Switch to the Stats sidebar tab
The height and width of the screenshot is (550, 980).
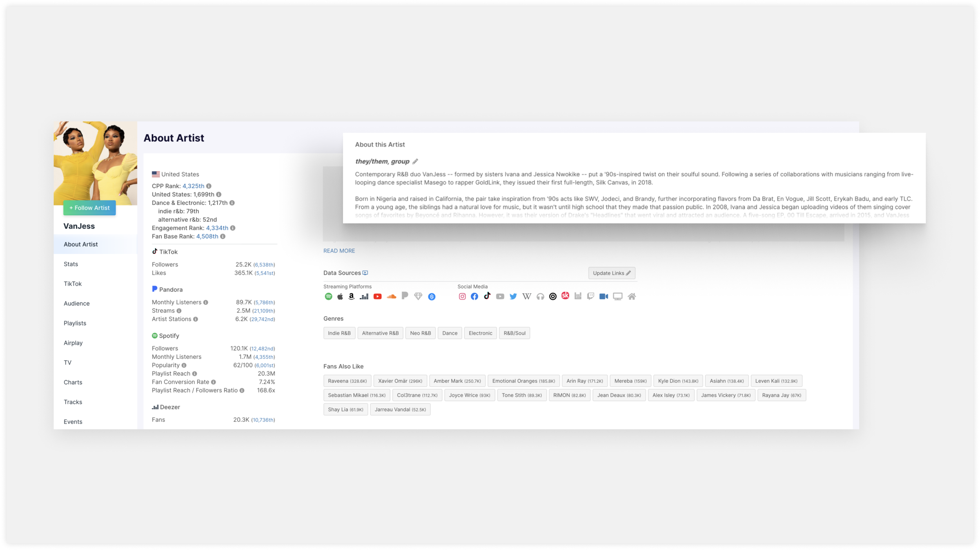pos(71,264)
